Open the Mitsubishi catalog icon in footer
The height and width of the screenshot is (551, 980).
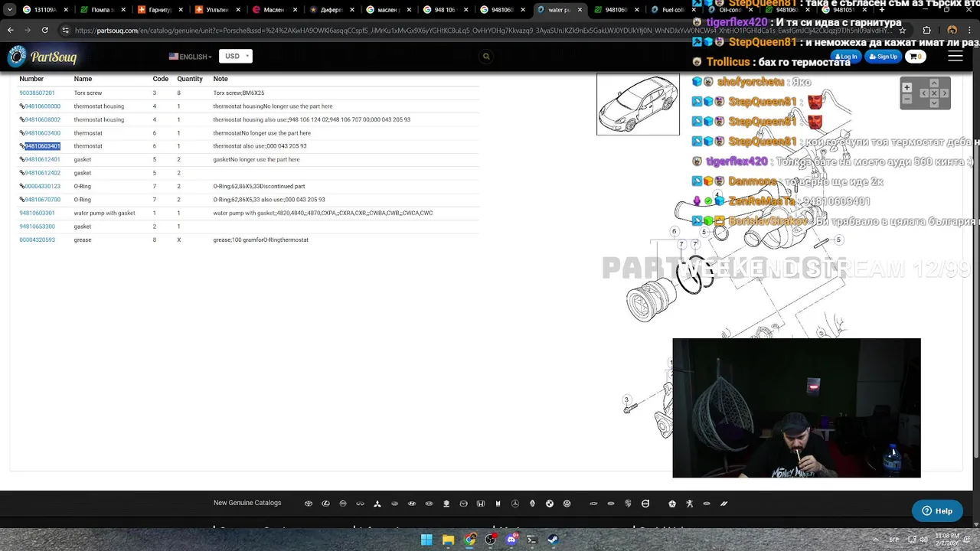(x=377, y=504)
